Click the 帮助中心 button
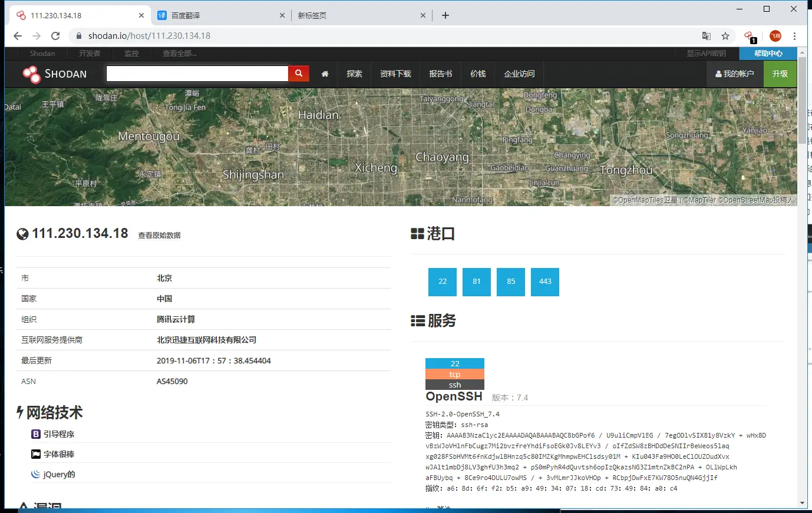Viewport: 812px width, 513px height. [x=768, y=54]
